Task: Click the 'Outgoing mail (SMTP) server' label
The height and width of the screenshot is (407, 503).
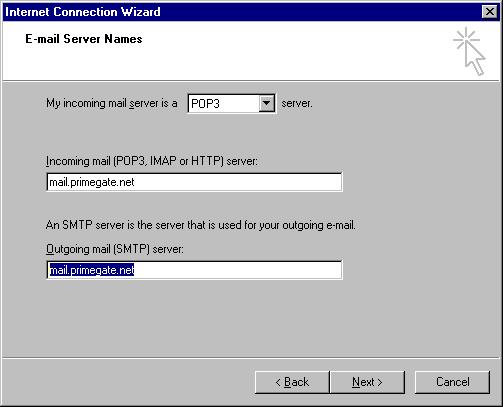Action: [115, 249]
